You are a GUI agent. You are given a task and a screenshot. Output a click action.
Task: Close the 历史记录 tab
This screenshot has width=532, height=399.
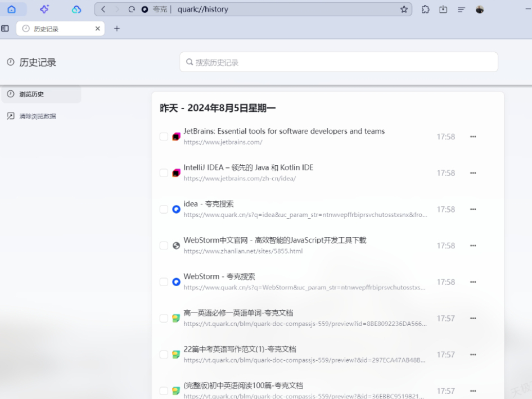point(98,29)
